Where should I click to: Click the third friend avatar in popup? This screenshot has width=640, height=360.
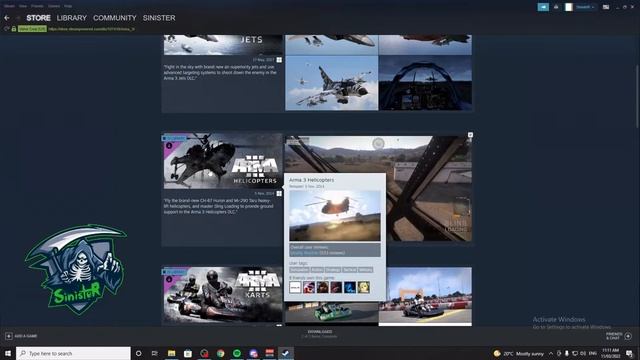pyautogui.click(x=322, y=287)
